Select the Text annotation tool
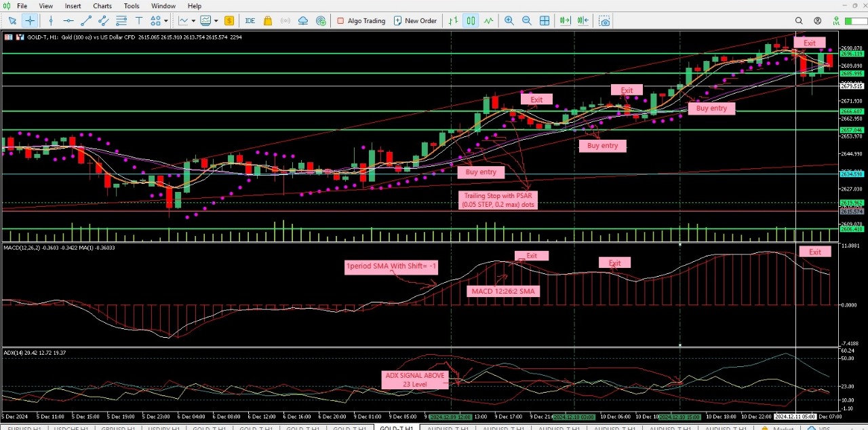 click(x=138, y=20)
